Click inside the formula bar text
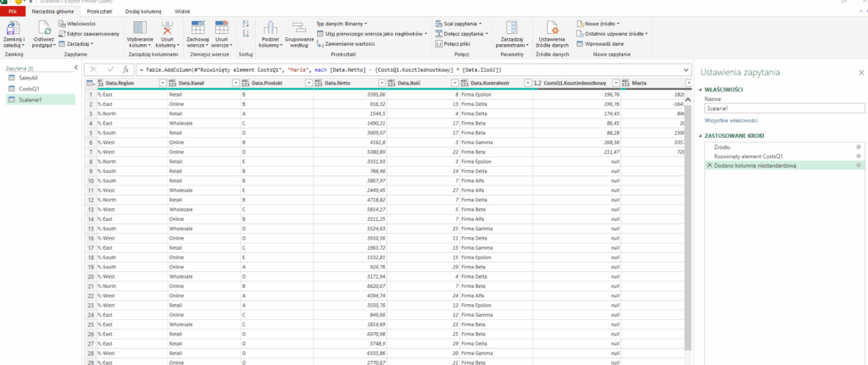This screenshot has height=365, width=868. (321, 70)
